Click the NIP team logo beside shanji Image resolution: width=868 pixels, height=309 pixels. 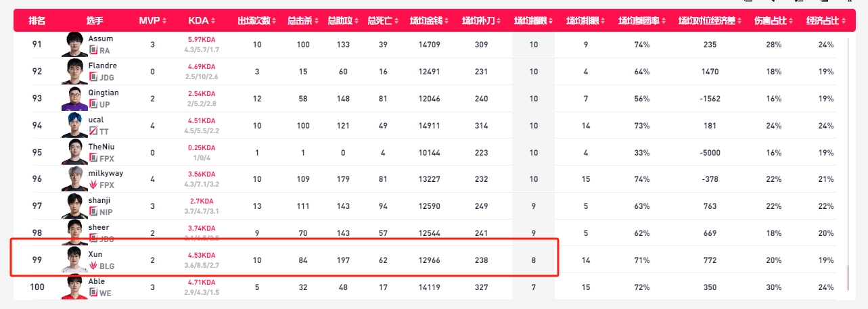tap(93, 212)
